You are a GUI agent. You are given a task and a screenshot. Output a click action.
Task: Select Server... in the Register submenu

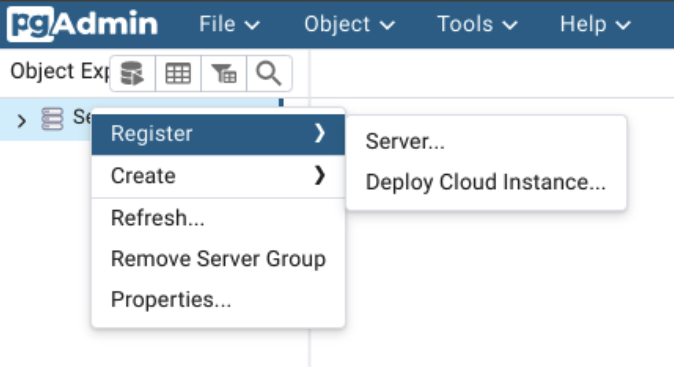[486, 141]
